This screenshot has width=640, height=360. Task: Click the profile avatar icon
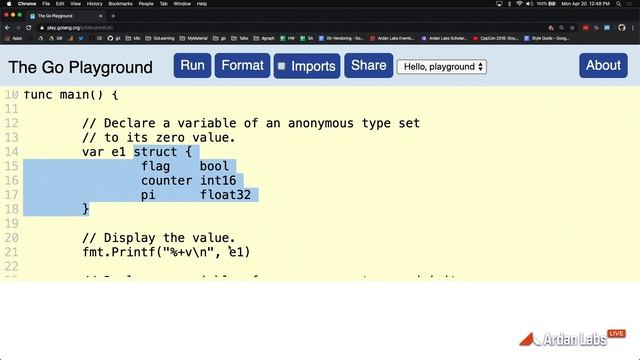tap(622, 28)
